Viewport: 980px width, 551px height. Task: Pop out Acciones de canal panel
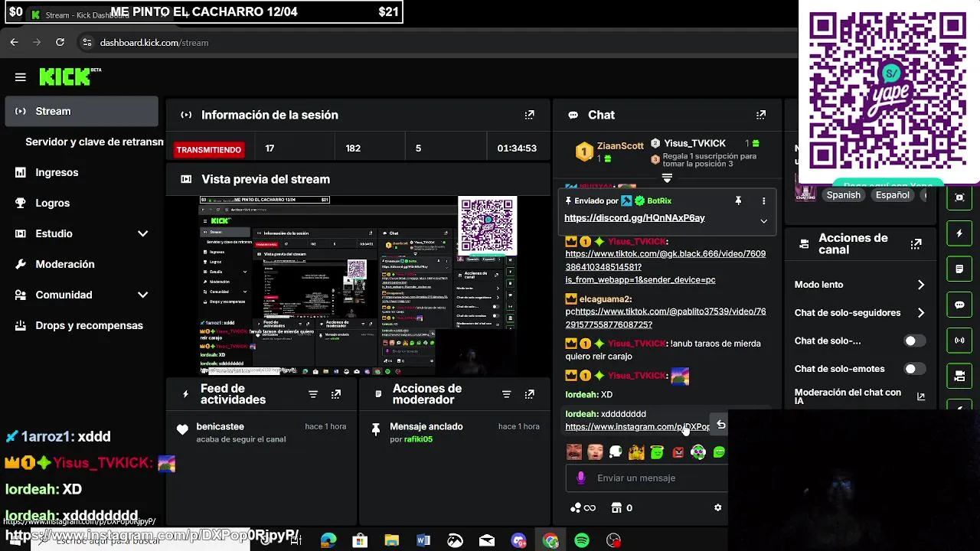[x=916, y=244]
